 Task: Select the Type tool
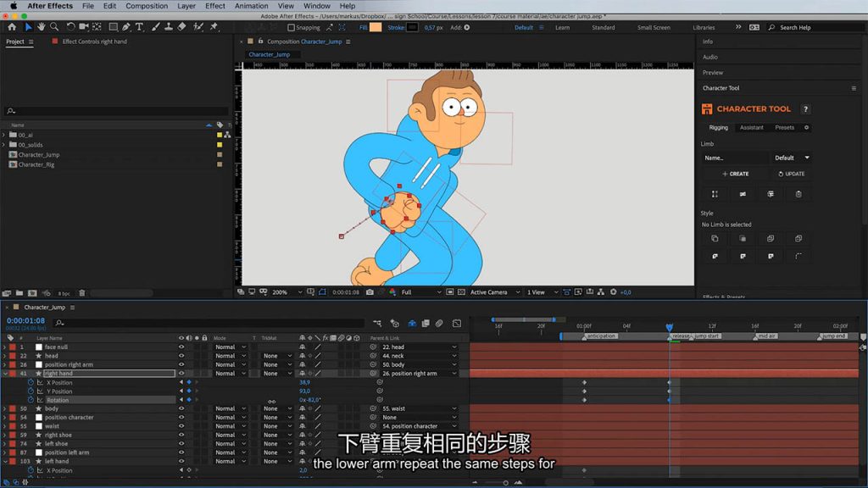[139, 26]
